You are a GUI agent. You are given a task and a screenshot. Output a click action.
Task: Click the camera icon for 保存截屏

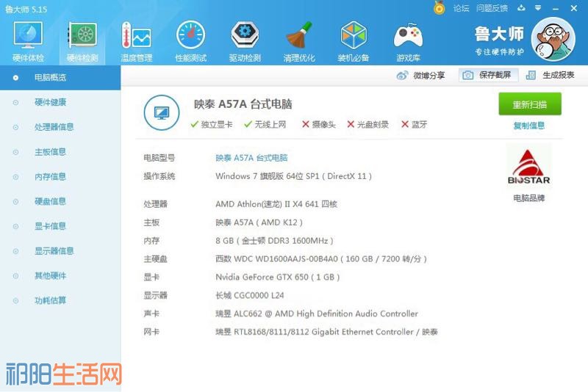point(467,76)
